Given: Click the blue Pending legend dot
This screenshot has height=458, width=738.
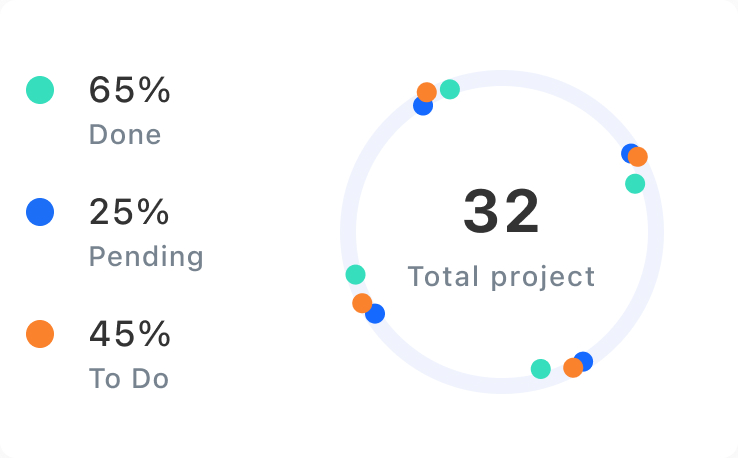Looking at the screenshot, I should (40, 212).
